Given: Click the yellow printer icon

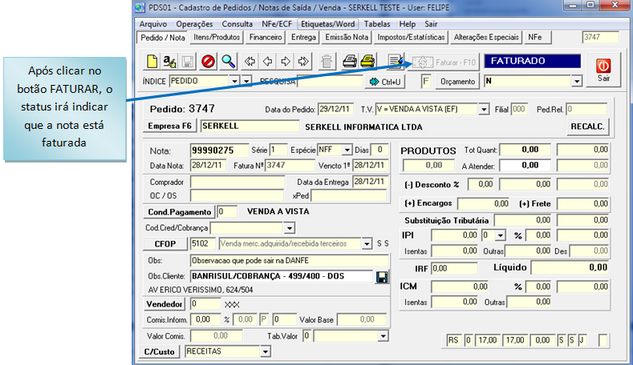Looking at the screenshot, I should click(x=368, y=61).
